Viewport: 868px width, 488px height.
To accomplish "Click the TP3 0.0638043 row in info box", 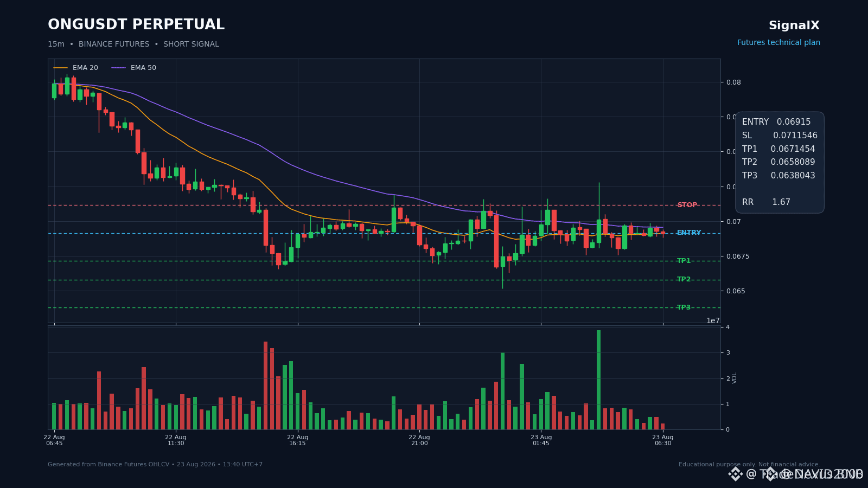I will (x=778, y=176).
